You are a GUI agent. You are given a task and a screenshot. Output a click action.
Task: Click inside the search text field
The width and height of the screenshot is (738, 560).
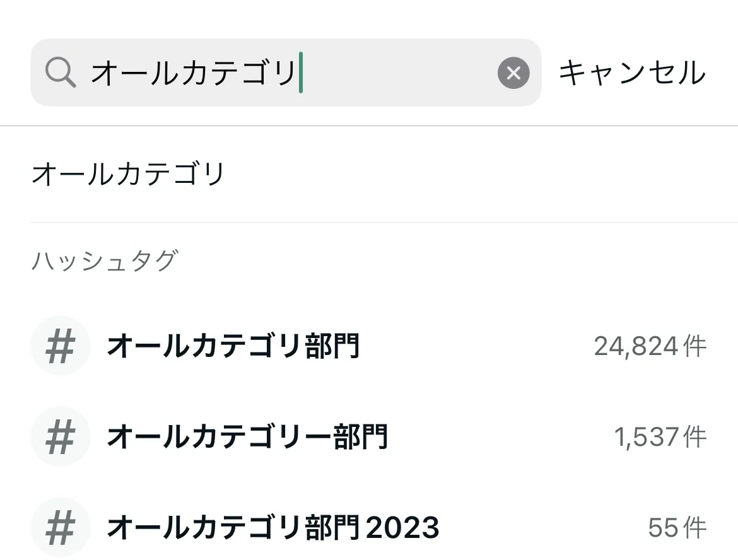point(286,73)
